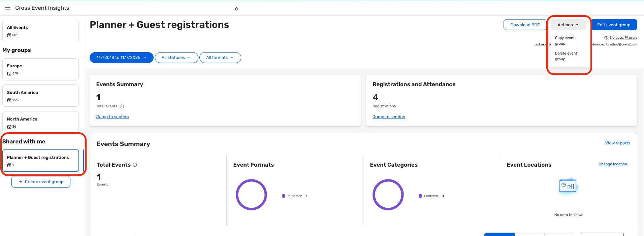Click the no-data chart illustration in Event Locations

click(568, 186)
